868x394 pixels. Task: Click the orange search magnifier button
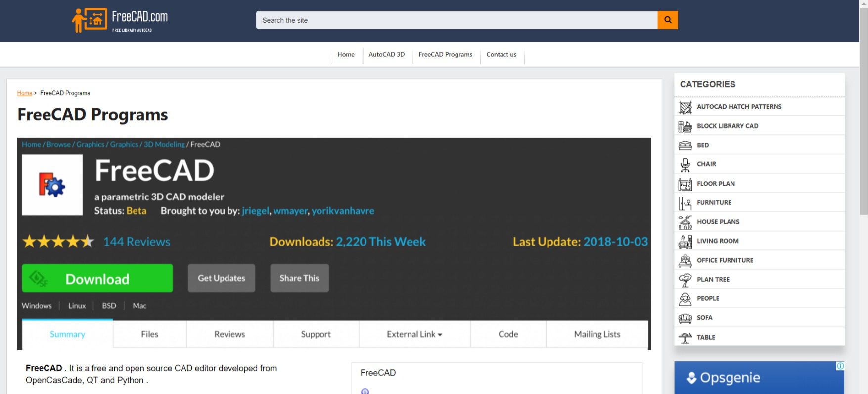[x=668, y=20]
